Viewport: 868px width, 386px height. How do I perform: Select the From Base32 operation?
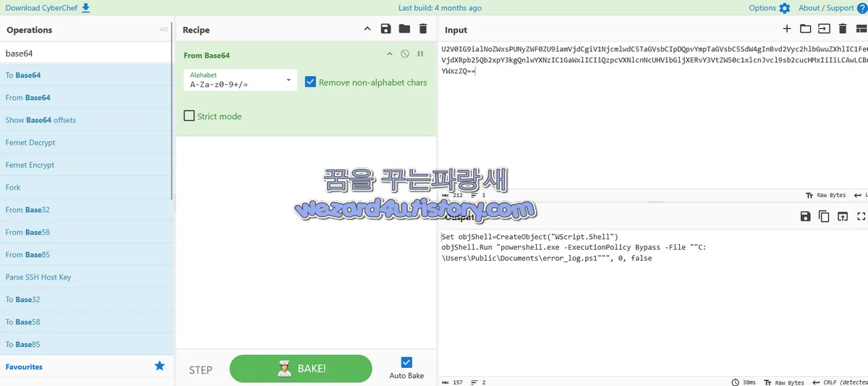pos(87,210)
